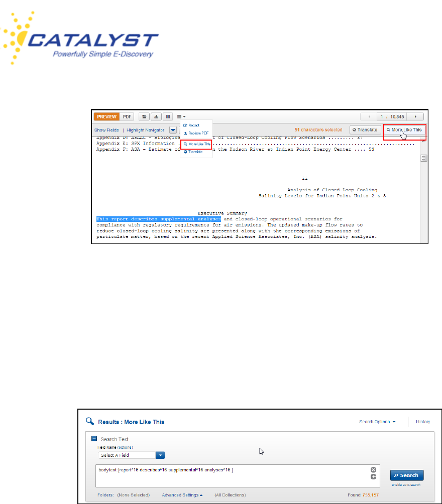Collapse the Advanced Settings expander
442x504 pixels.
pos(182,495)
